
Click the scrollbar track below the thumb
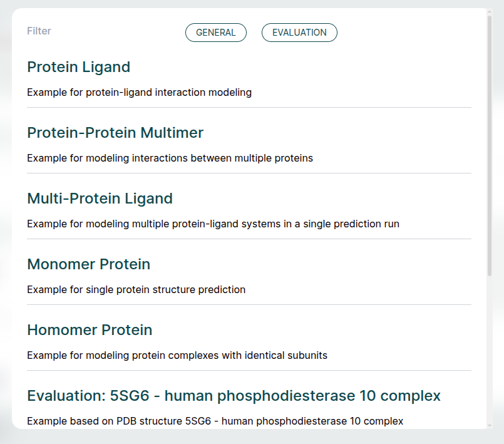490,351
